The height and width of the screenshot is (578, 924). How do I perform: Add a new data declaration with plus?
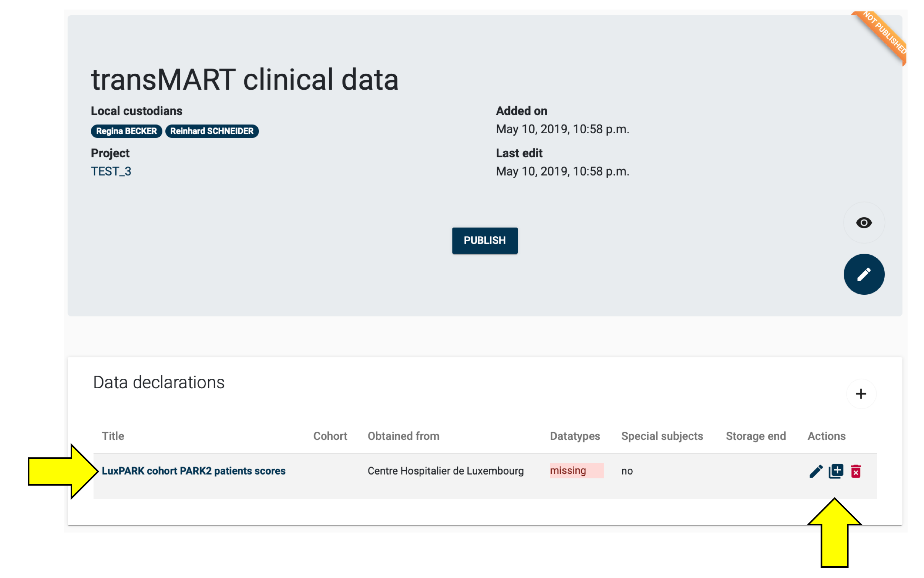click(861, 394)
